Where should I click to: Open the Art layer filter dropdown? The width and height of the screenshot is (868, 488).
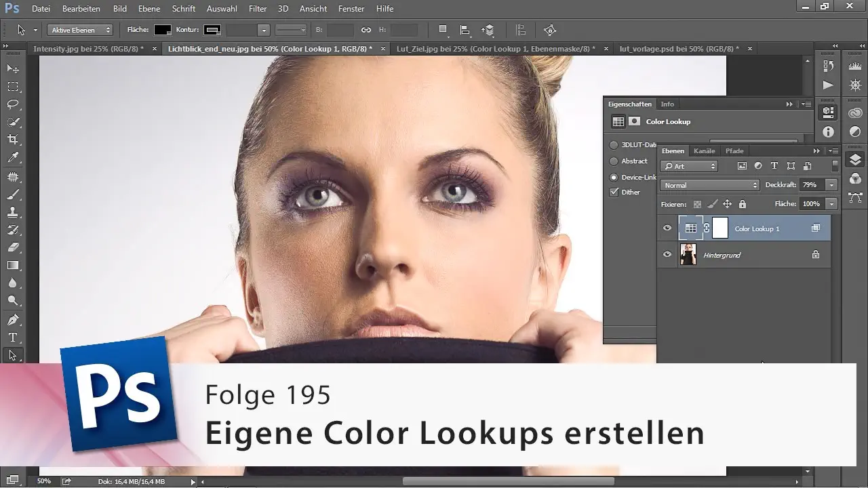click(x=689, y=166)
